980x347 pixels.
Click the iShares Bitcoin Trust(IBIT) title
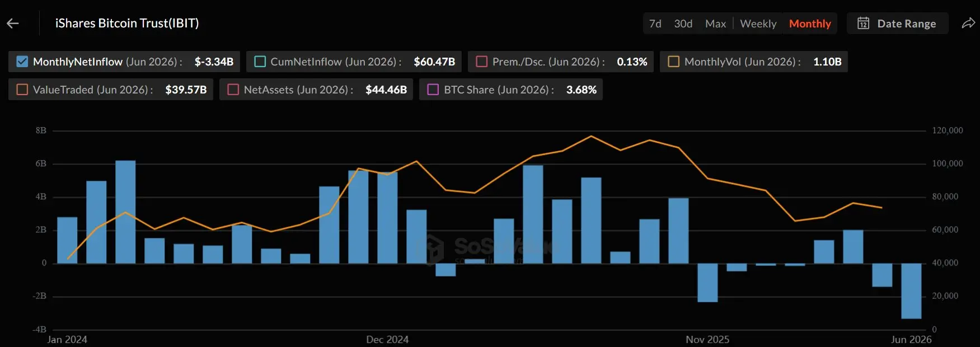point(127,23)
